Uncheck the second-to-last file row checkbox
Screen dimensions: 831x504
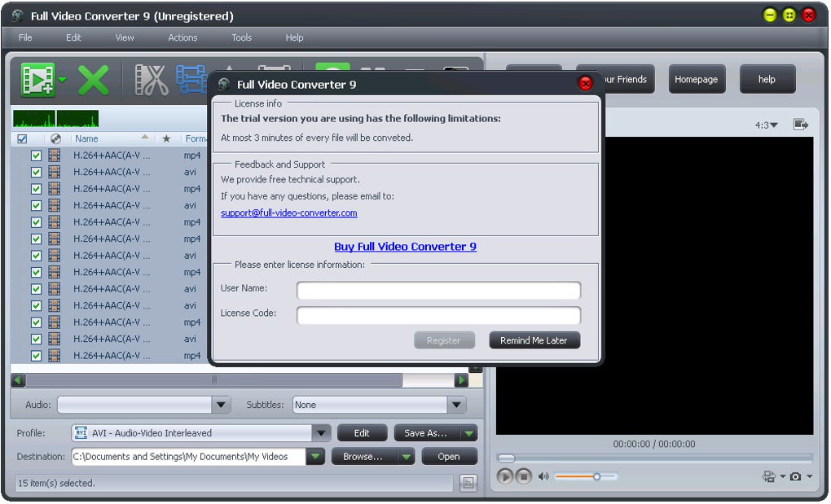[x=36, y=339]
